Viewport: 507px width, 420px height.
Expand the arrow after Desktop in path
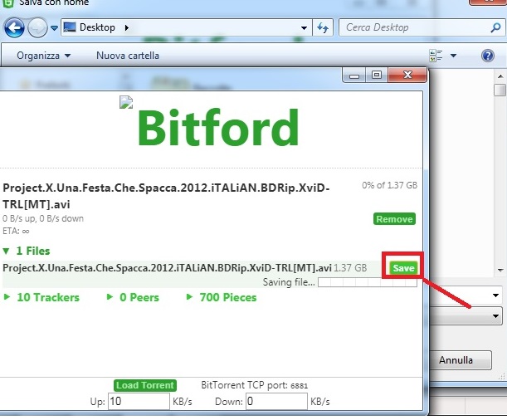[127, 27]
